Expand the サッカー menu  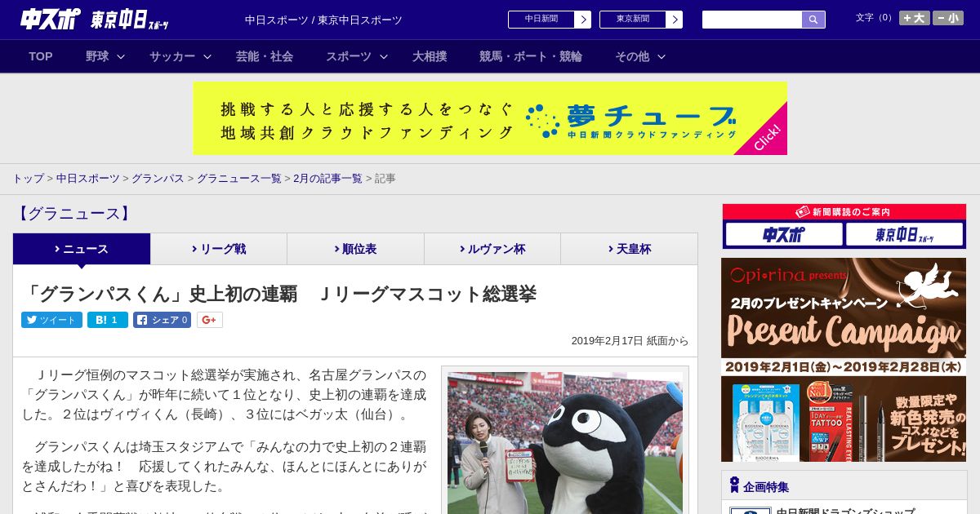click(x=180, y=56)
